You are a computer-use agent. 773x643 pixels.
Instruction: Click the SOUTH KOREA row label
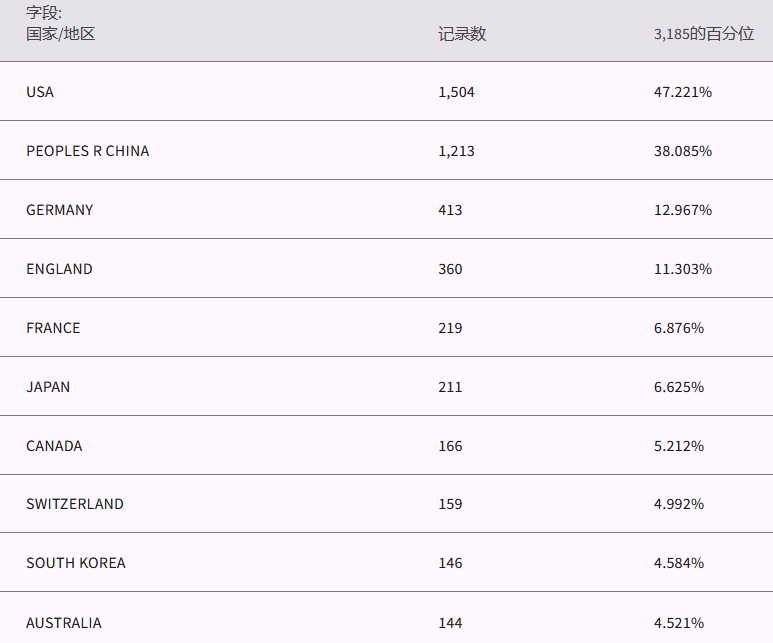point(76,563)
